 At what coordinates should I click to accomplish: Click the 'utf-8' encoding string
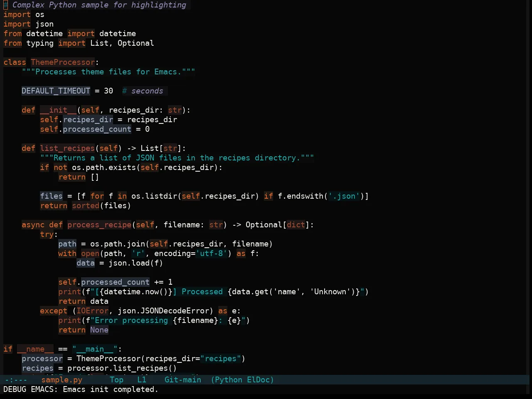coord(211,254)
